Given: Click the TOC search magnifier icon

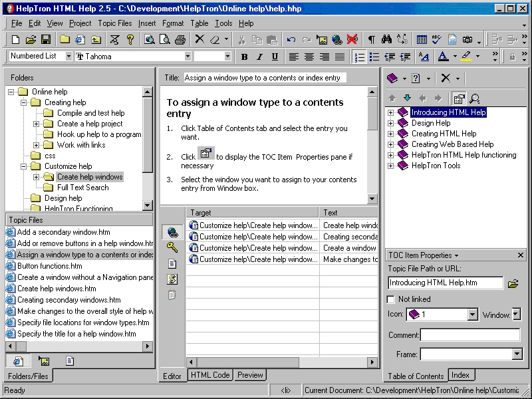Looking at the screenshot, I should click(474, 98).
